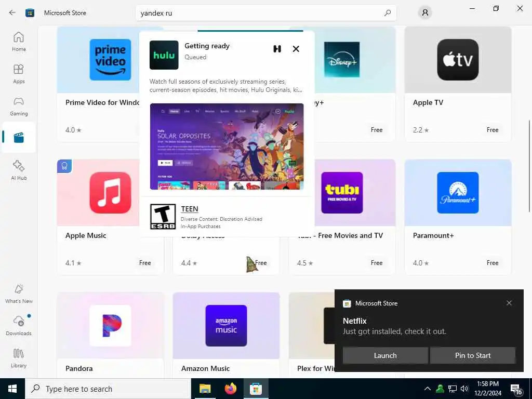Click the Hulu app icon

pyautogui.click(x=164, y=55)
